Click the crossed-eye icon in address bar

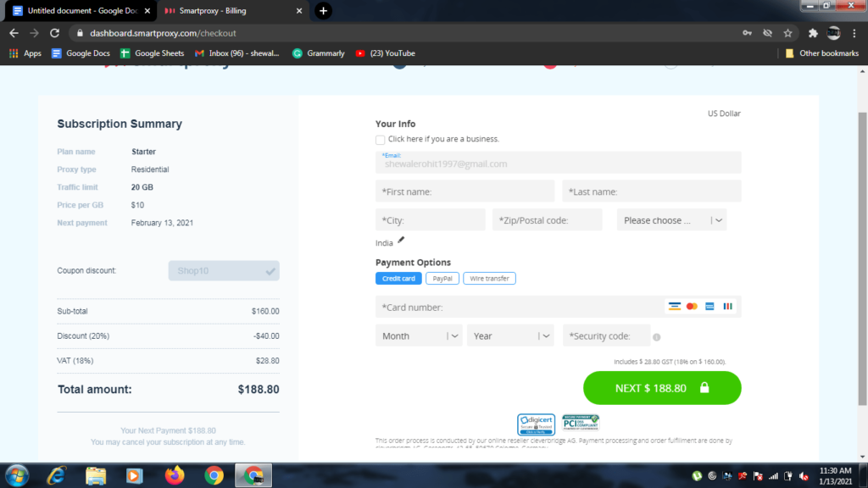(x=767, y=33)
